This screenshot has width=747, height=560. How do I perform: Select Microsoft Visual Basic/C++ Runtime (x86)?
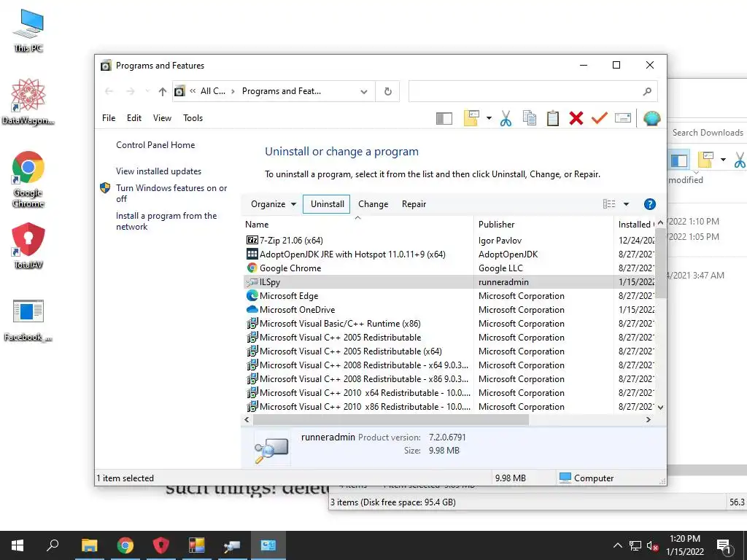(x=449, y=324)
